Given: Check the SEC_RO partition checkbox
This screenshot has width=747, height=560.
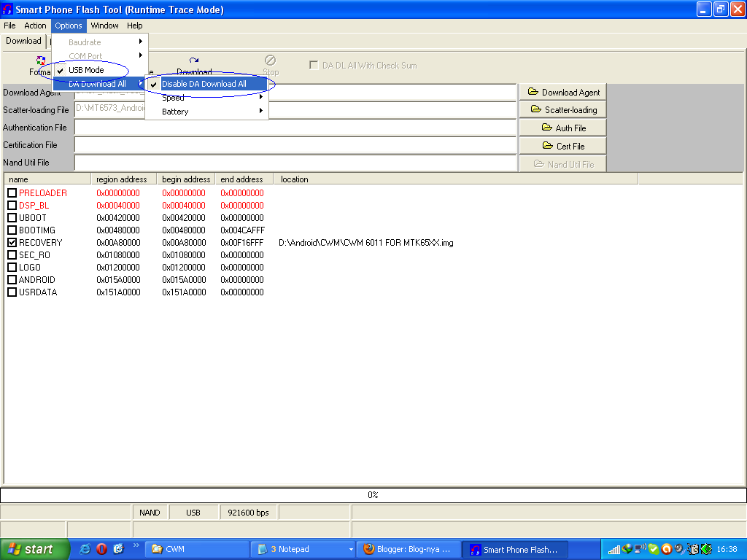Looking at the screenshot, I should click(x=12, y=254).
